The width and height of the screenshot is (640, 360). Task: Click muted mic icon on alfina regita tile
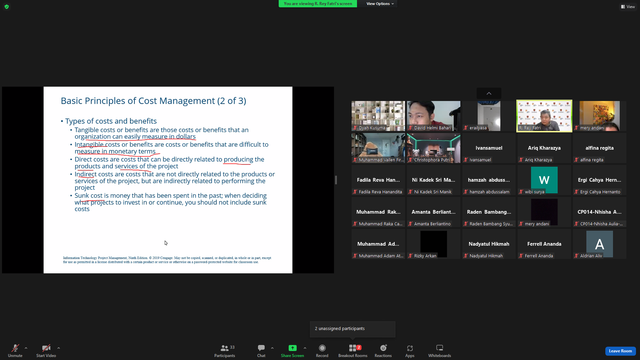pos(576,160)
